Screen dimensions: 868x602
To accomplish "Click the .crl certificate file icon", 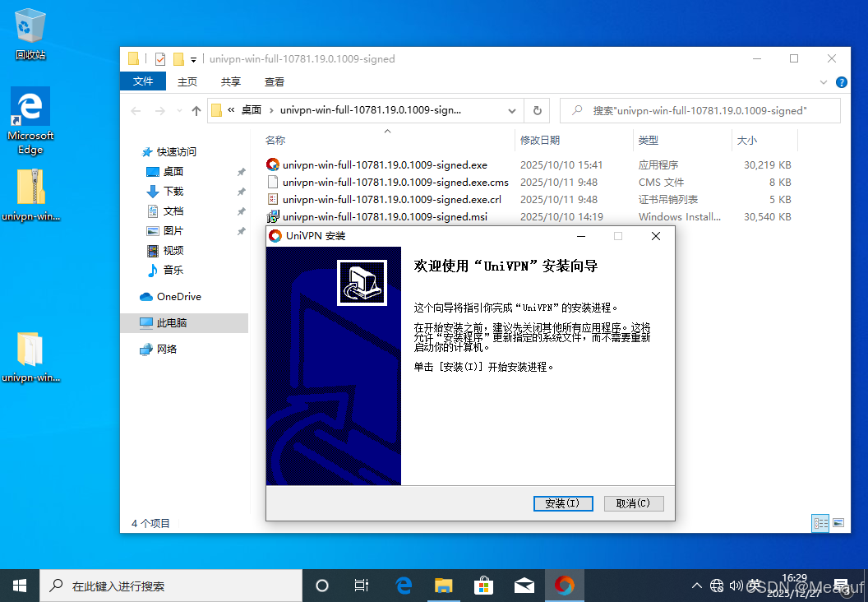I will (x=272, y=199).
